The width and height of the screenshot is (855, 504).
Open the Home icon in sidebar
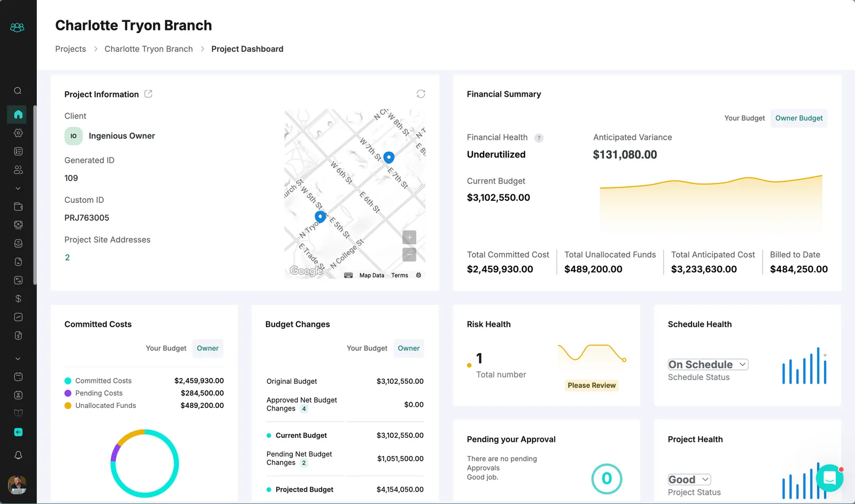[x=18, y=114]
